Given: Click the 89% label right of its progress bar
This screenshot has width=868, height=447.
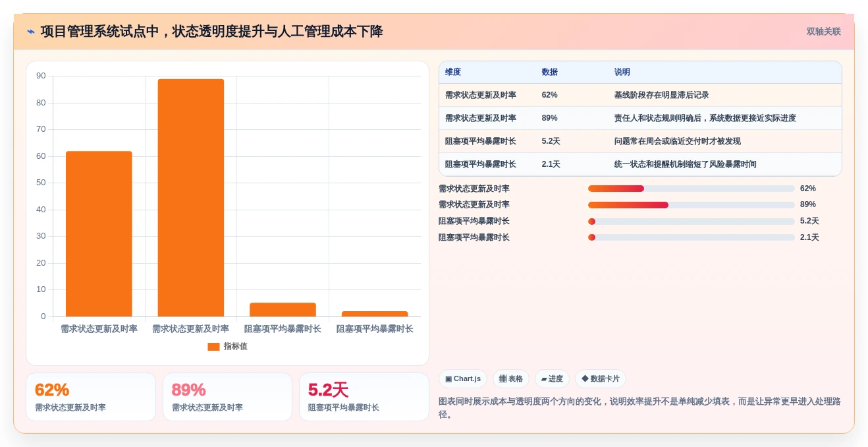Looking at the screenshot, I should tap(808, 205).
